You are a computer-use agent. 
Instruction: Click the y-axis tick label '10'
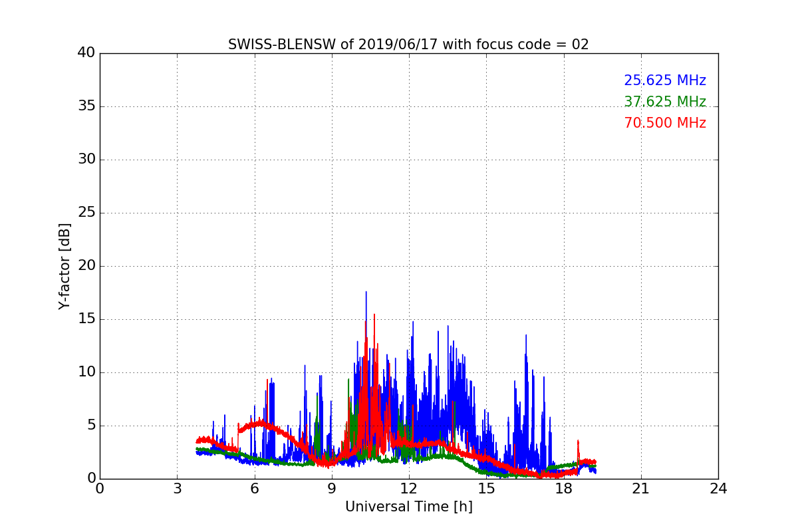point(86,372)
